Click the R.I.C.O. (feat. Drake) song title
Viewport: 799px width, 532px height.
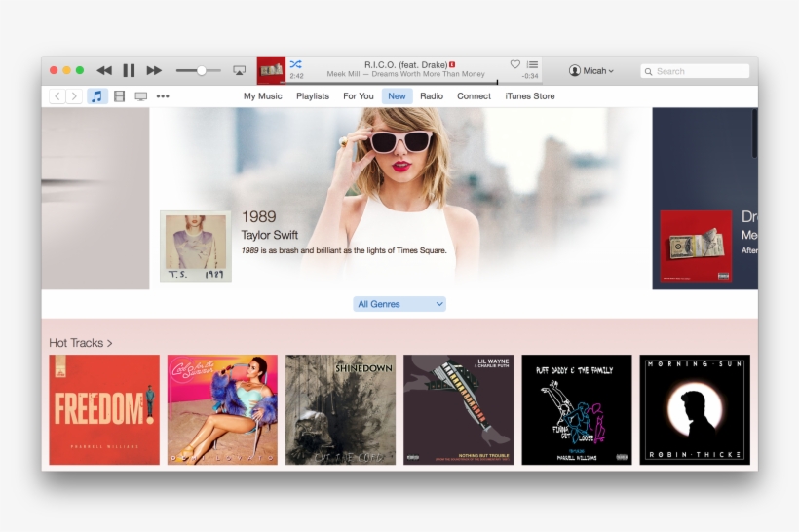406,64
